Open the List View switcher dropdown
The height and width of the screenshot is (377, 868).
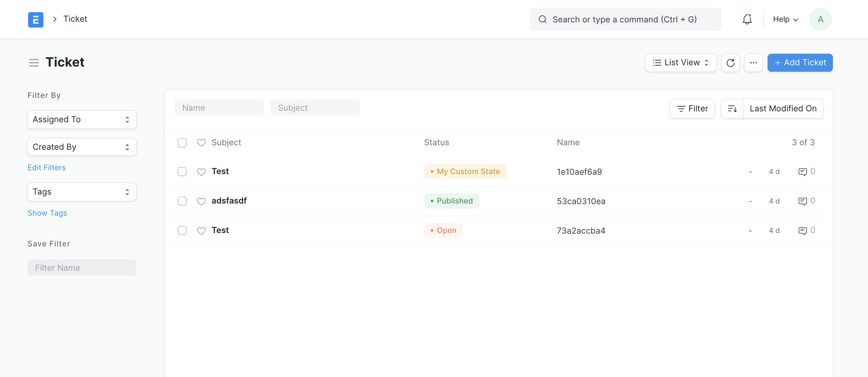(x=680, y=63)
